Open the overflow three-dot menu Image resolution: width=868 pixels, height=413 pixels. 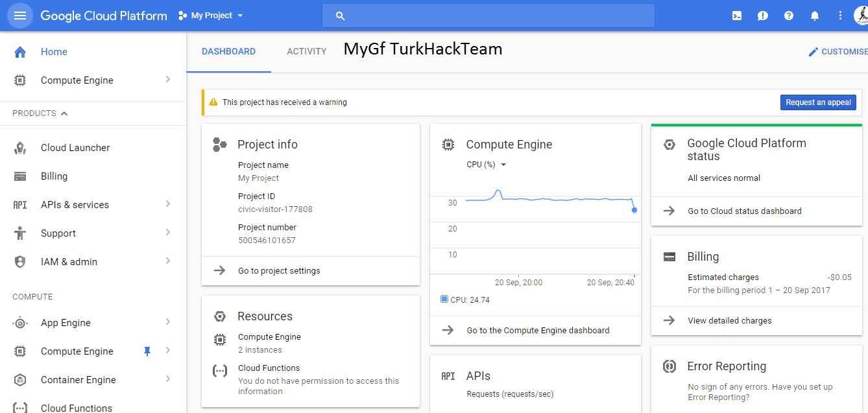(839, 15)
